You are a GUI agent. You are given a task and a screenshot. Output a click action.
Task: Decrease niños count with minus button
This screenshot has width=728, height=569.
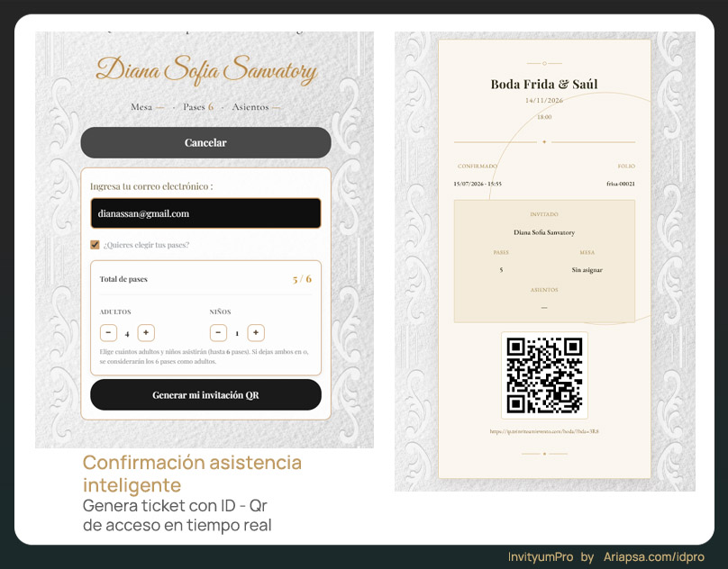(218, 333)
